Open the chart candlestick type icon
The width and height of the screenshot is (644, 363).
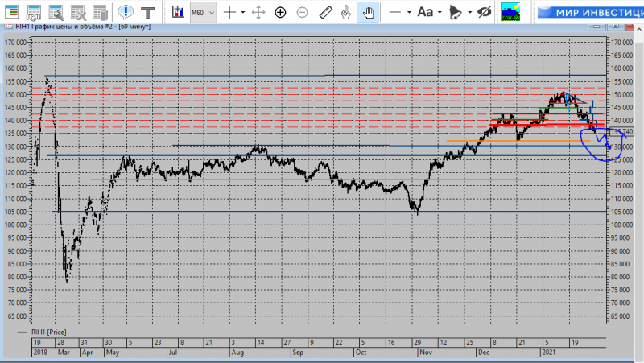click(x=178, y=12)
